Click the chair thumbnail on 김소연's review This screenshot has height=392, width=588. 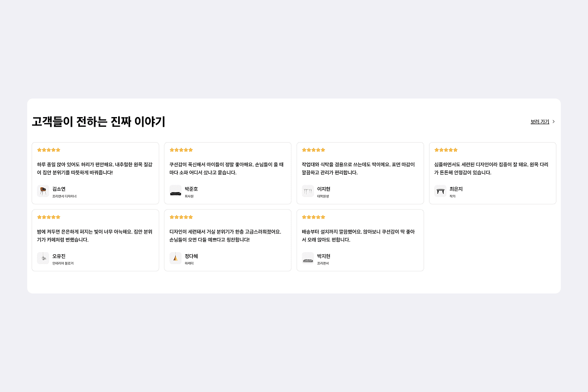click(42, 191)
